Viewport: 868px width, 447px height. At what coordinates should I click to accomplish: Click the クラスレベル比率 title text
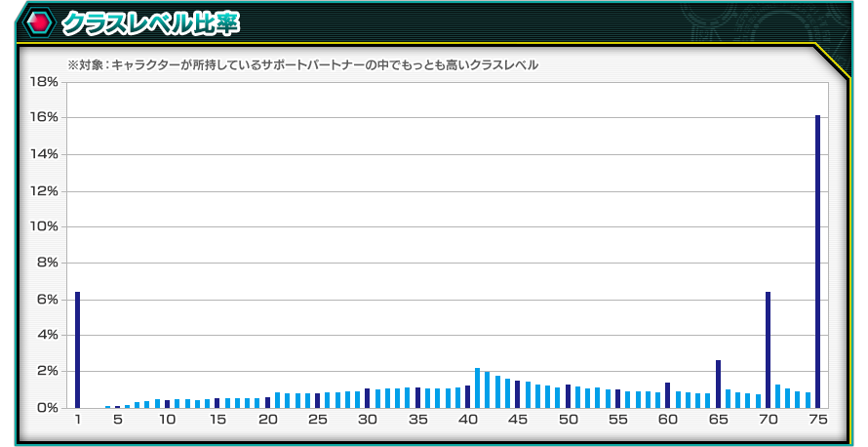pos(150,23)
